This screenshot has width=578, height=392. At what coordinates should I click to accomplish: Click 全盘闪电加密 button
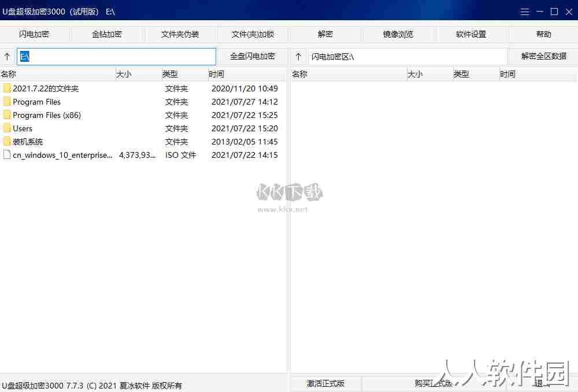(x=253, y=57)
